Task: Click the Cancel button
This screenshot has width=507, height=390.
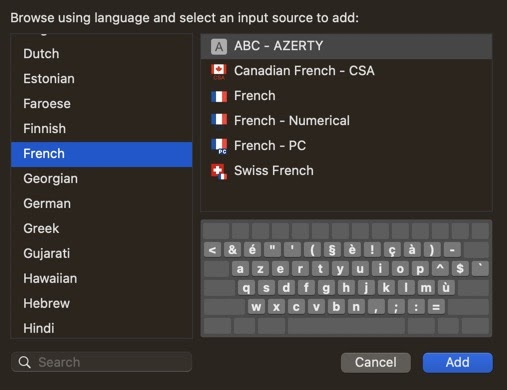Action: pos(376,363)
